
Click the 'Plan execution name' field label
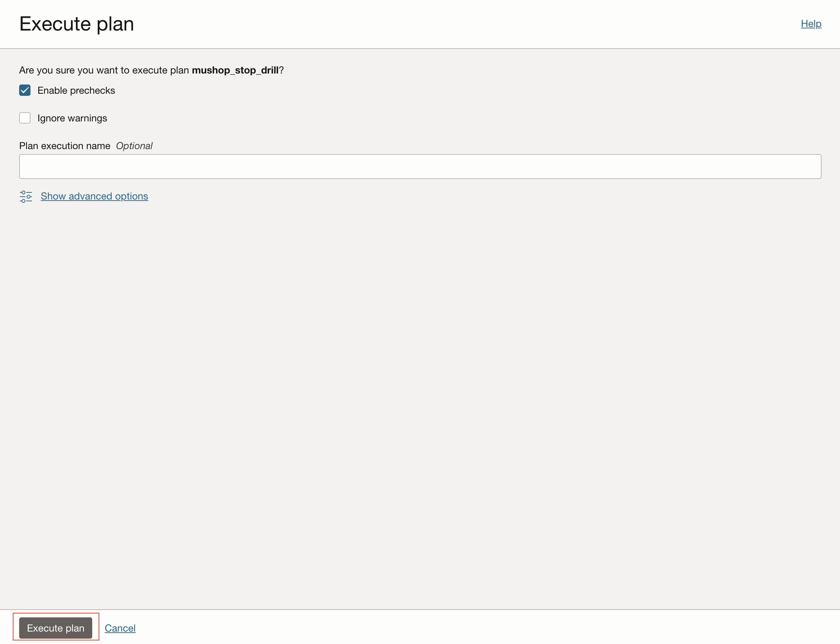coord(65,146)
